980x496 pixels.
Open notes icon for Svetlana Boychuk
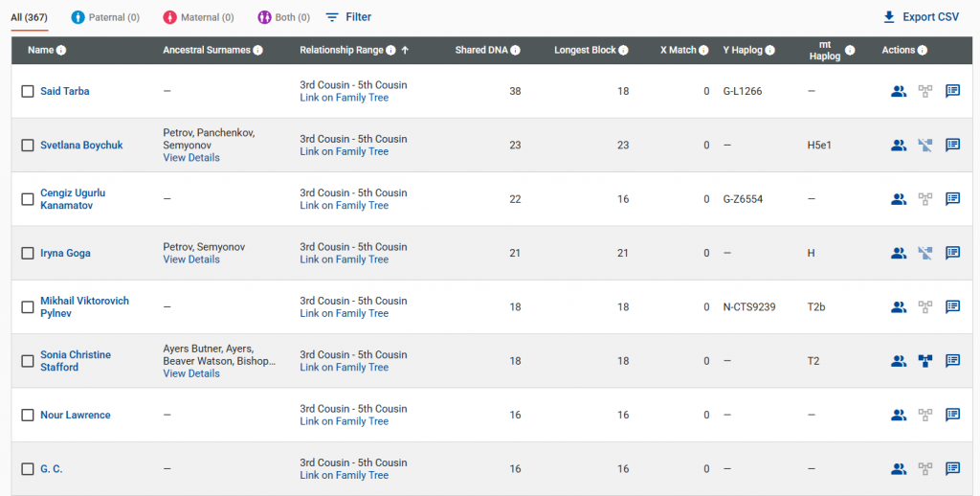coord(953,146)
